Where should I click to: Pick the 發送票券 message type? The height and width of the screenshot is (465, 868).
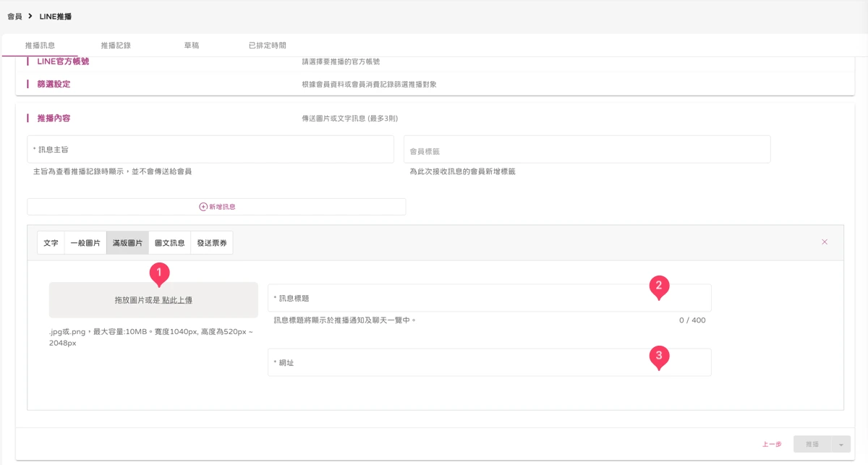coord(212,243)
